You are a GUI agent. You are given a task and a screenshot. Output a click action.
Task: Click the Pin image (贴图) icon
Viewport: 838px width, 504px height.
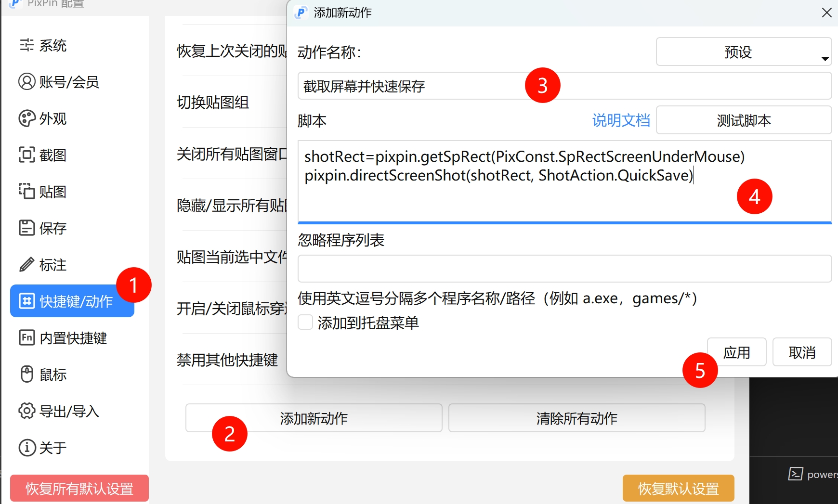tap(26, 192)
